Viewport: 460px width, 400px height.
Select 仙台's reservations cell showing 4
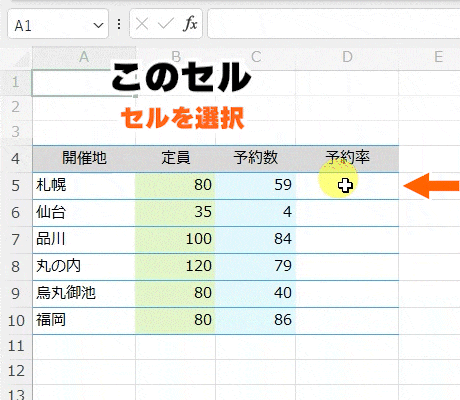[255, 213]
